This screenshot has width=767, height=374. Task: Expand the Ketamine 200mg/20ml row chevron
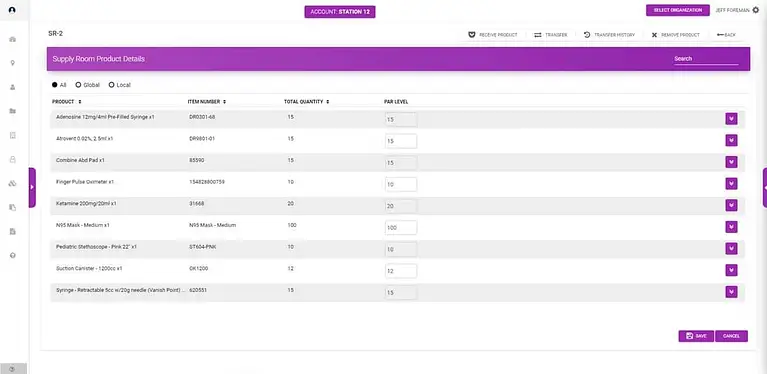(x=731, y=205)
